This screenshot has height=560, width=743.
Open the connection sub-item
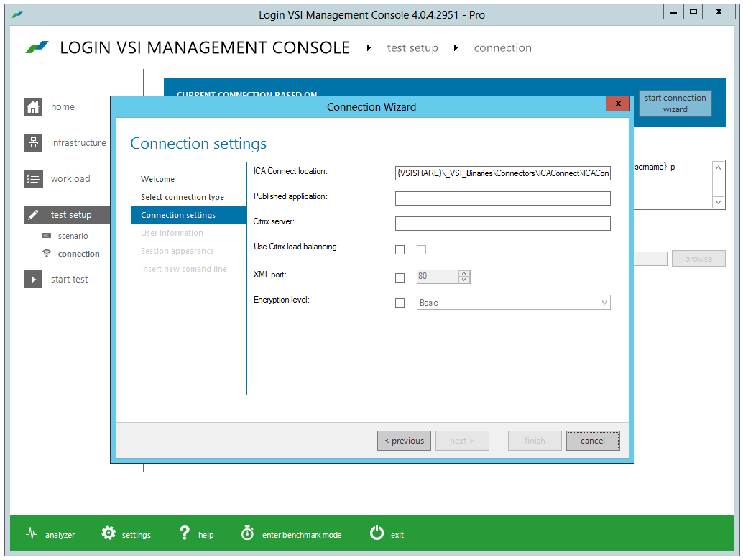pyautogui.click(x=78, y=254)
